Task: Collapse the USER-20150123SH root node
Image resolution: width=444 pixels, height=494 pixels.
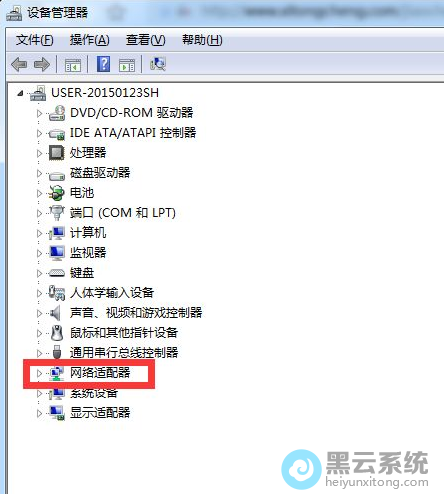Action: click(20, 93)
